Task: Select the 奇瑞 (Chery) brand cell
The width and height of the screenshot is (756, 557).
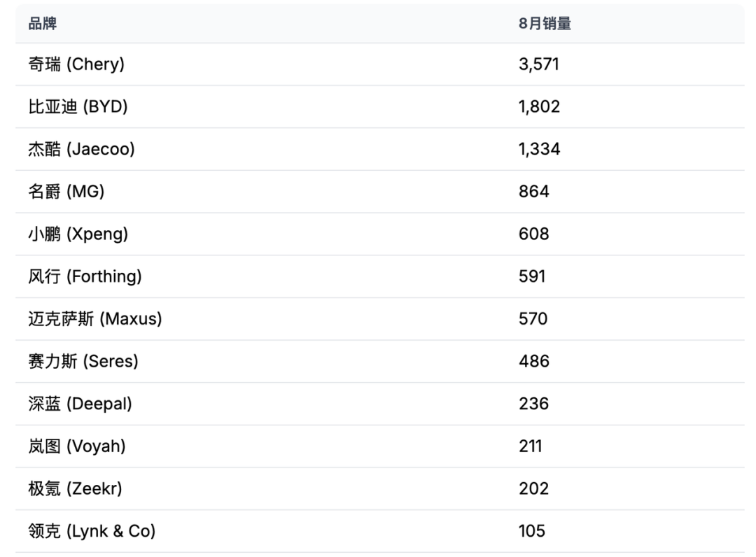Action: click(x=76, y=64)
